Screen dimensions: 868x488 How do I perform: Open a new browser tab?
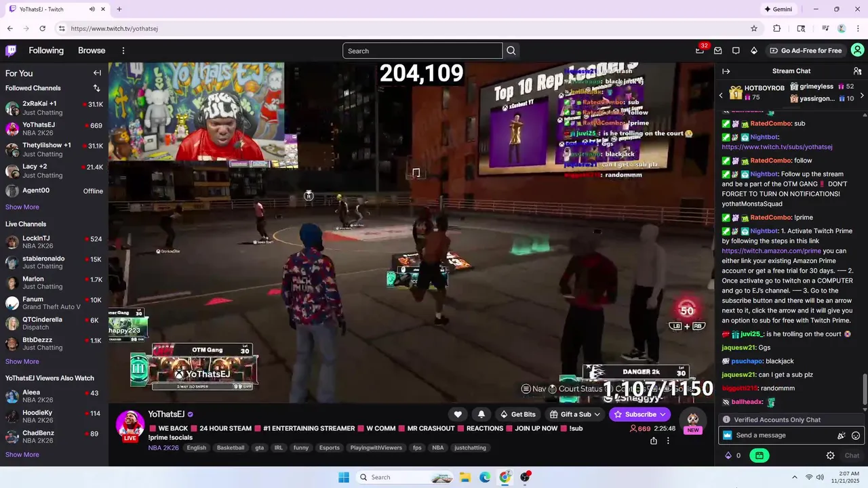click(x=119, y=9)
